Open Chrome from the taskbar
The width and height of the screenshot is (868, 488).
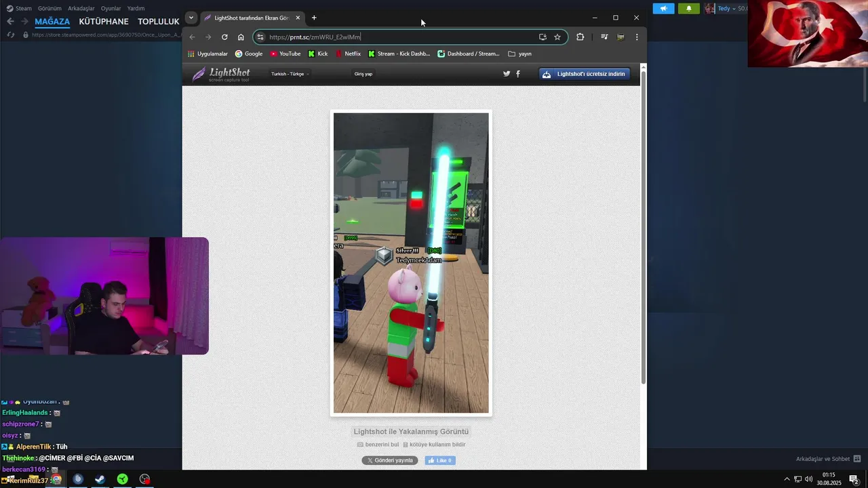(x=56, y=479)
